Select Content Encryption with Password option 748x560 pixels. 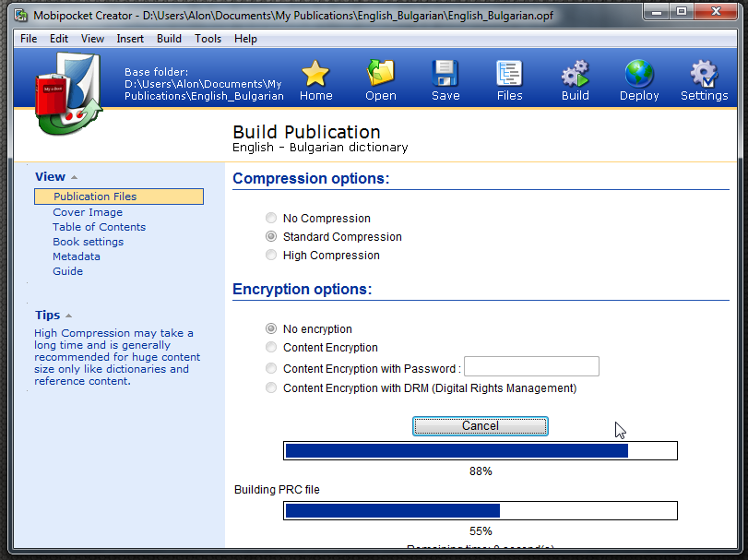pos(271,368)
